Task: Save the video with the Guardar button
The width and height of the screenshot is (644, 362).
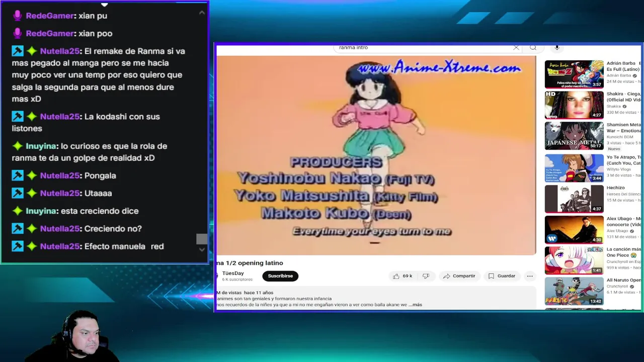Action: pyautogui.click(x=502, y=276)
